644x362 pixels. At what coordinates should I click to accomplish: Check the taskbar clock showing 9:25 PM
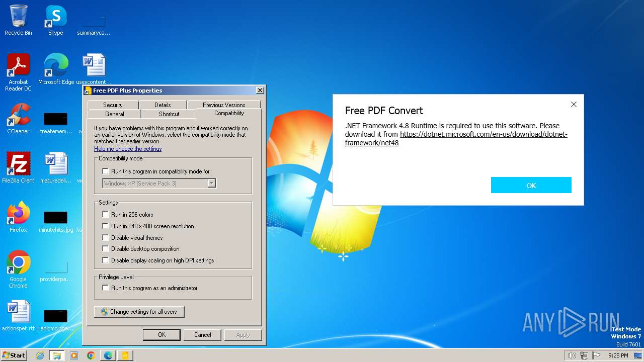click(618, 355)
